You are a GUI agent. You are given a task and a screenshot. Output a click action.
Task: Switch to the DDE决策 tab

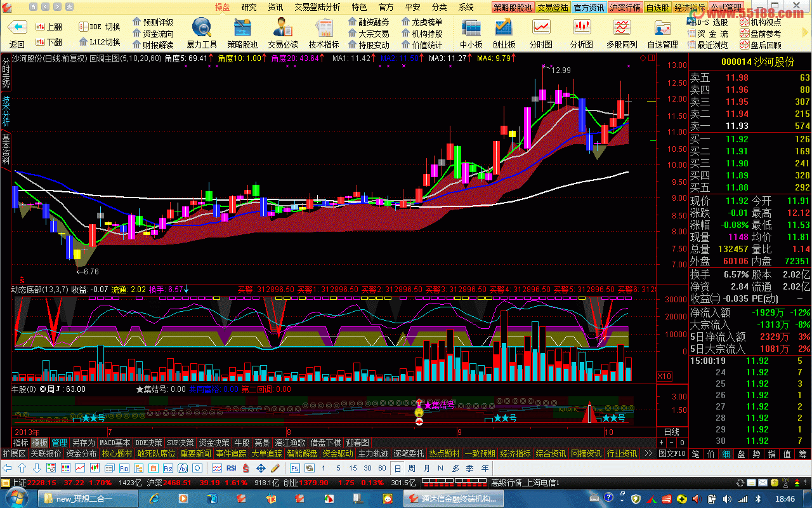[149, 443]
